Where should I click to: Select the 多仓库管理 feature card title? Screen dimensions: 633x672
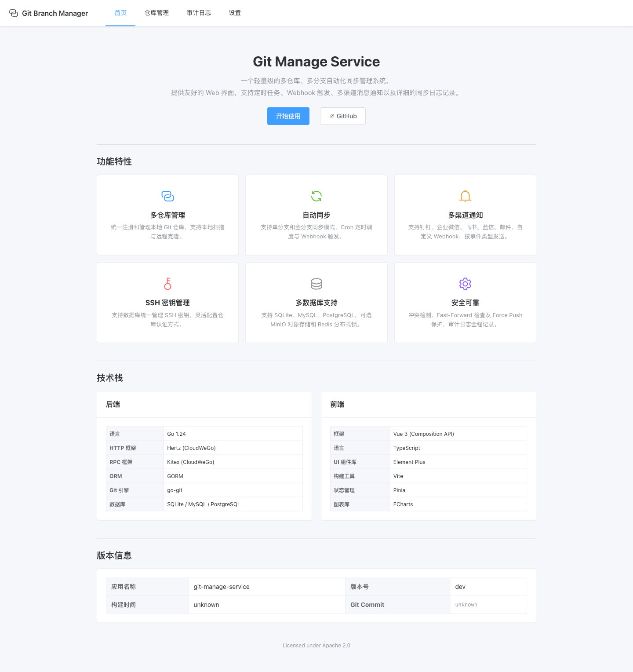[x=167, y=215]
